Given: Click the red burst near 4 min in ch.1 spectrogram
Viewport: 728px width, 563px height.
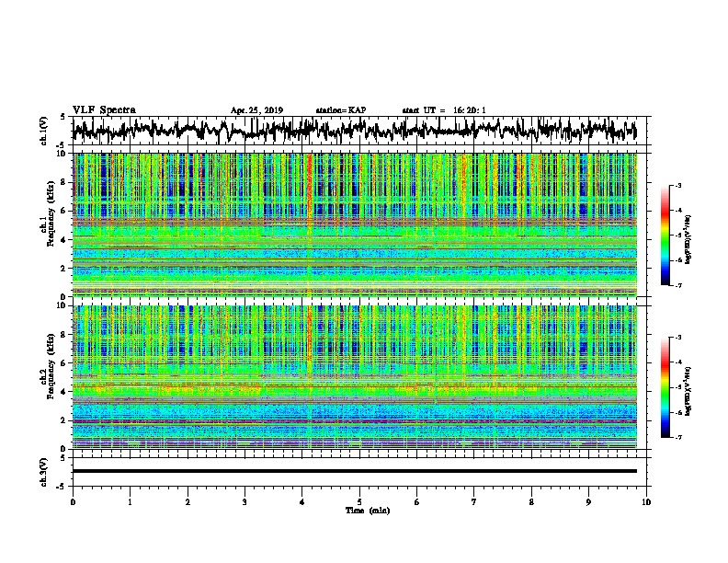Looking at the screenshot, I should [310, 190].
